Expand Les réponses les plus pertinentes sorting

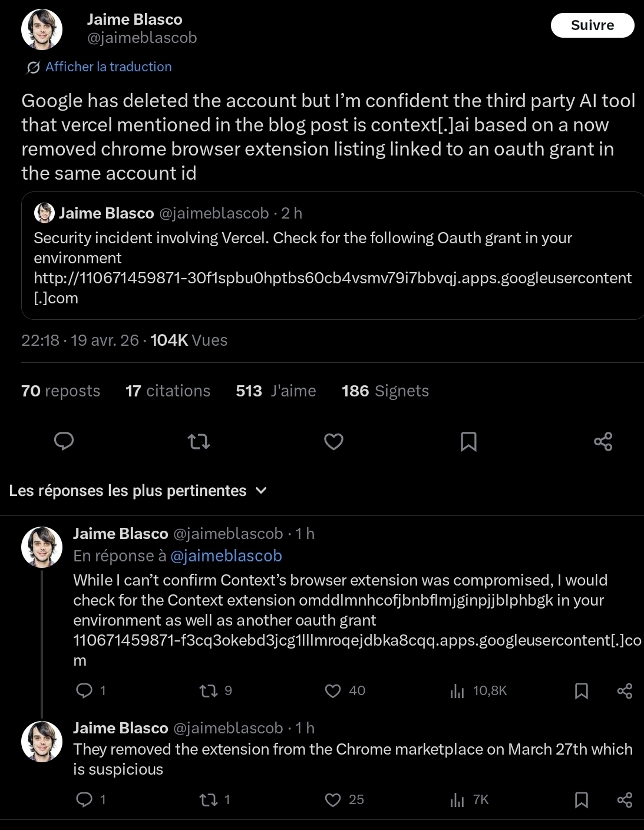coord(262,491)
